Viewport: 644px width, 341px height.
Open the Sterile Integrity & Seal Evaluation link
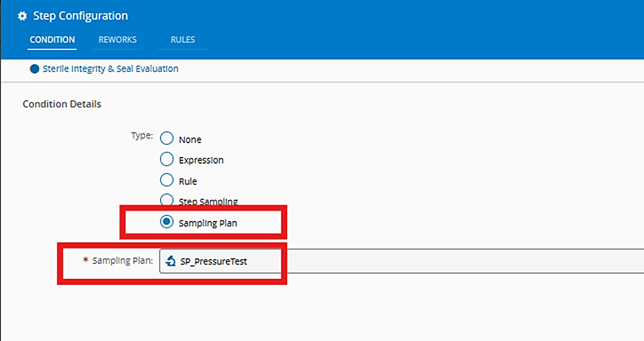tap(110, 69)
